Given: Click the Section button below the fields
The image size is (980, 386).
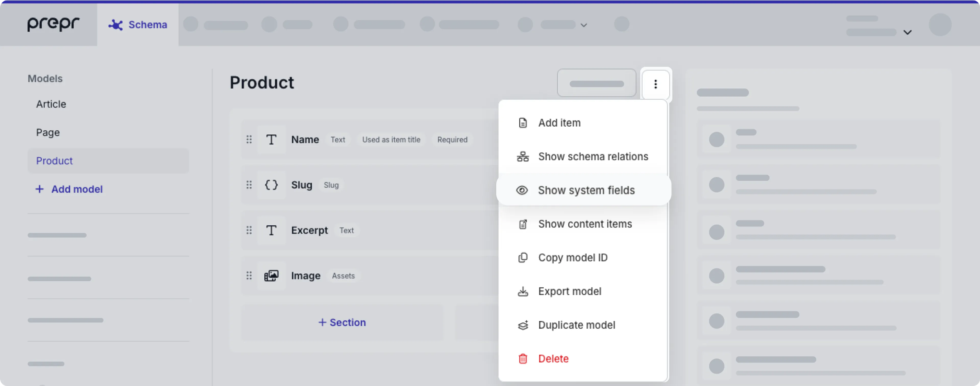Looking at the screenshot, I should (x=342, y=322).
